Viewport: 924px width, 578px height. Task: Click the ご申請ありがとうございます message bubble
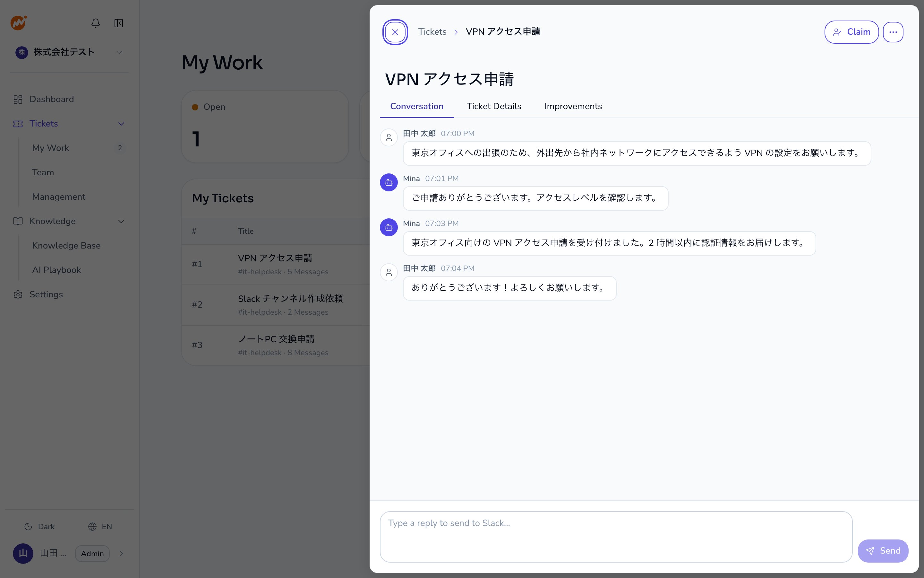coord(536,198)
